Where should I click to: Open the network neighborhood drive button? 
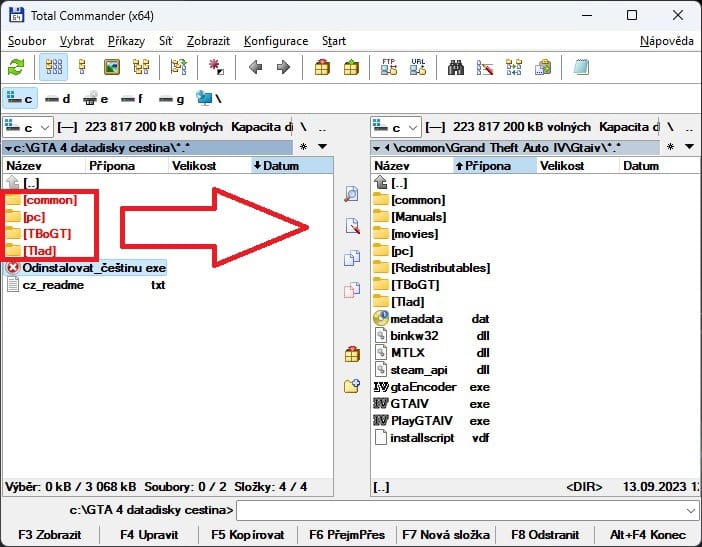(209, 98)
